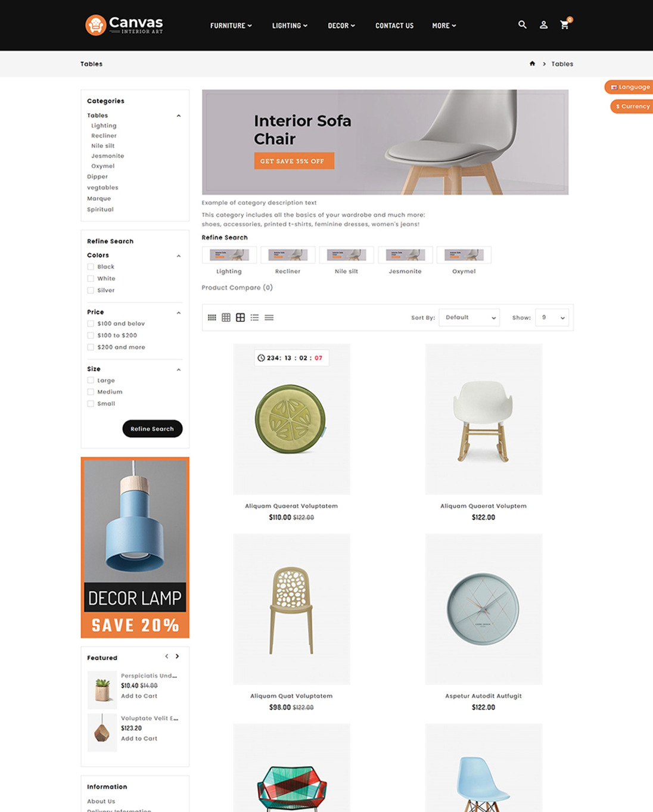The width and height of the screenshot is (653, 812).
Task: Collapse the Colors filter section
Action: 178,256
